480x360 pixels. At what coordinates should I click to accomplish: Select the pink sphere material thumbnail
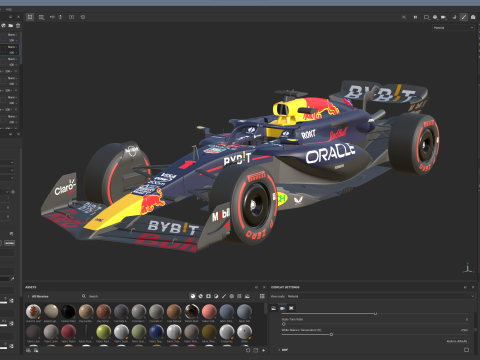click(x=209, y=311)
